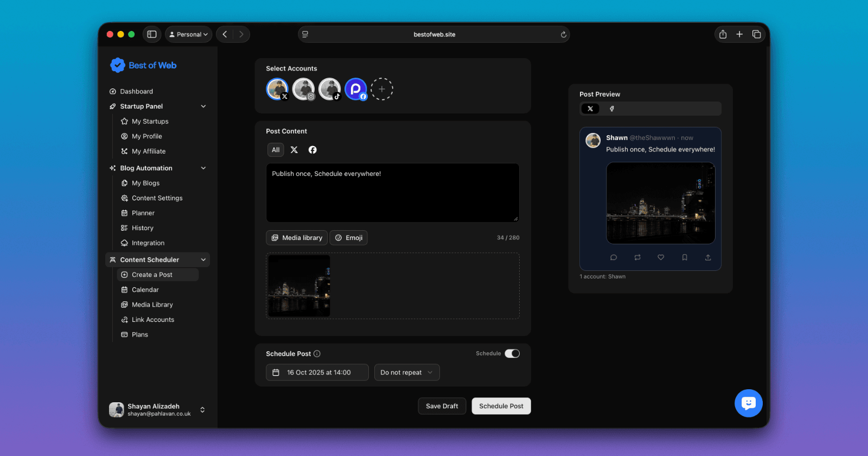
Task: Open the Planner page
Action: pyautogui.click(x=143, y=213)
